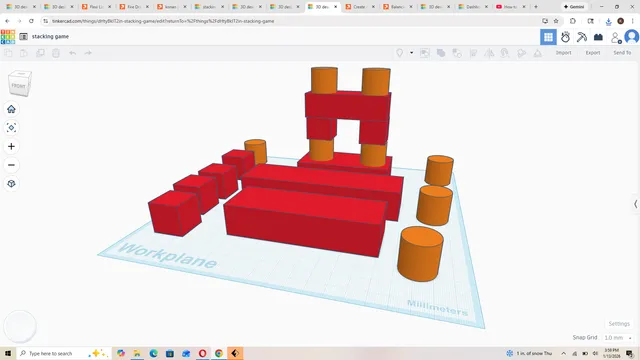The image size is (640, 360).
Task: Open the design list icon beside title
Action: (23, 37)
